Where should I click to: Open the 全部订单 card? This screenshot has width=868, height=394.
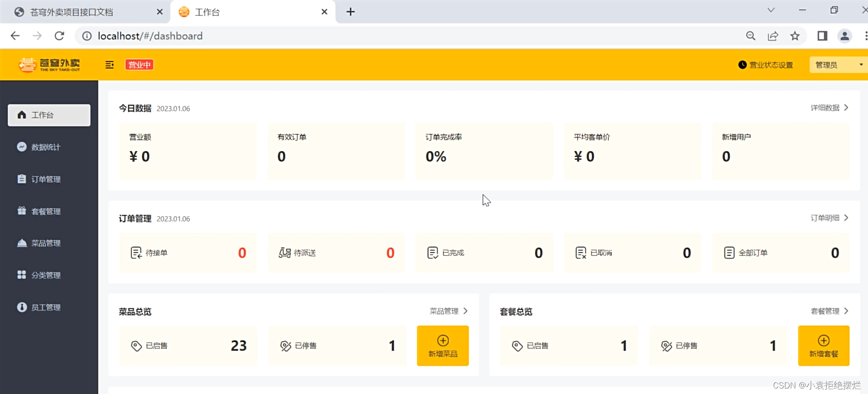(x=781, y=253)
